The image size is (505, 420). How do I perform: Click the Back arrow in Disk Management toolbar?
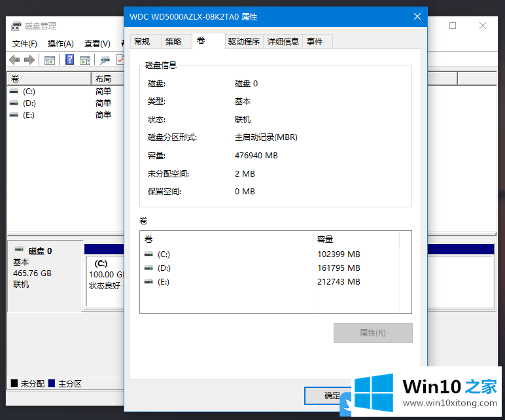click(x=14, y=60)
